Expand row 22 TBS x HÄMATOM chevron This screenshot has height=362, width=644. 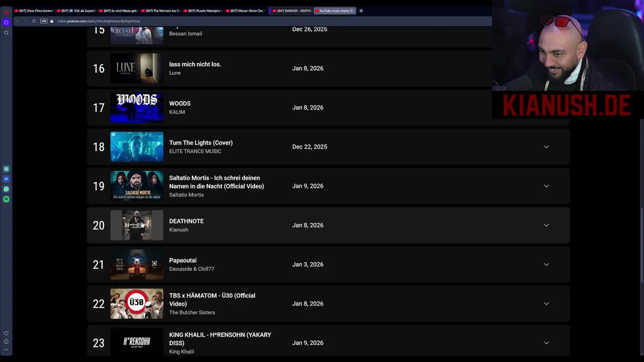(x=546, y=304)
